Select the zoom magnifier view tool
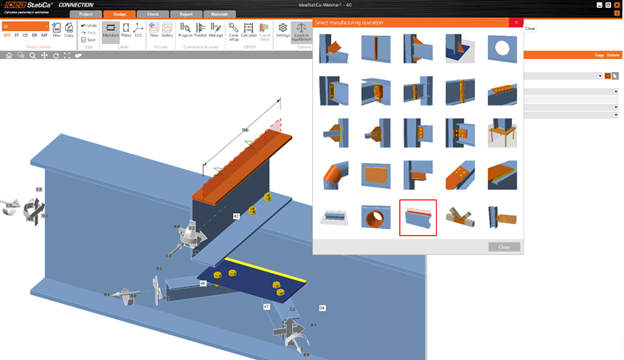 (33, 55)
